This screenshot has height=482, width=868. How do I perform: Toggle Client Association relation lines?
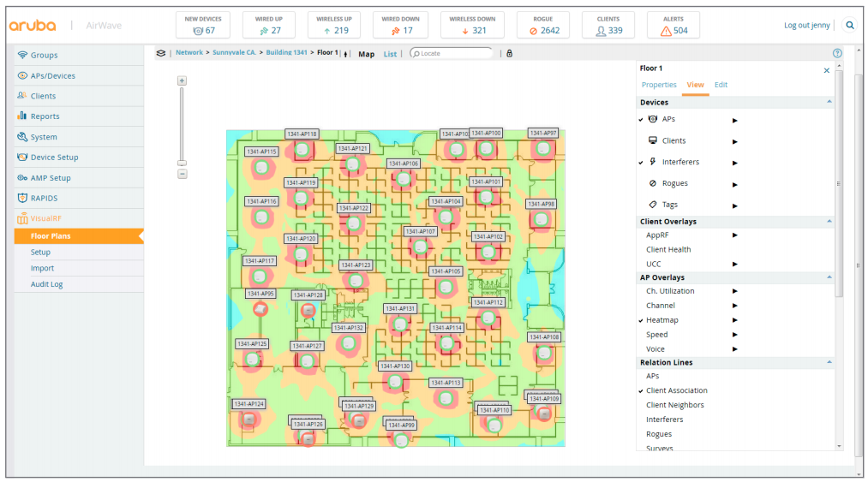click(x=676, y=390)
